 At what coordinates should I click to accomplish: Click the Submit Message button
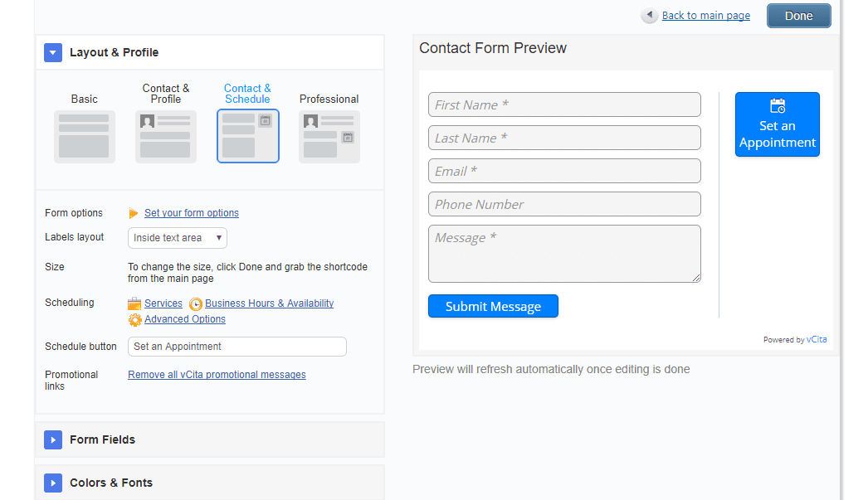pyautogui.click(x=493, y=307)
